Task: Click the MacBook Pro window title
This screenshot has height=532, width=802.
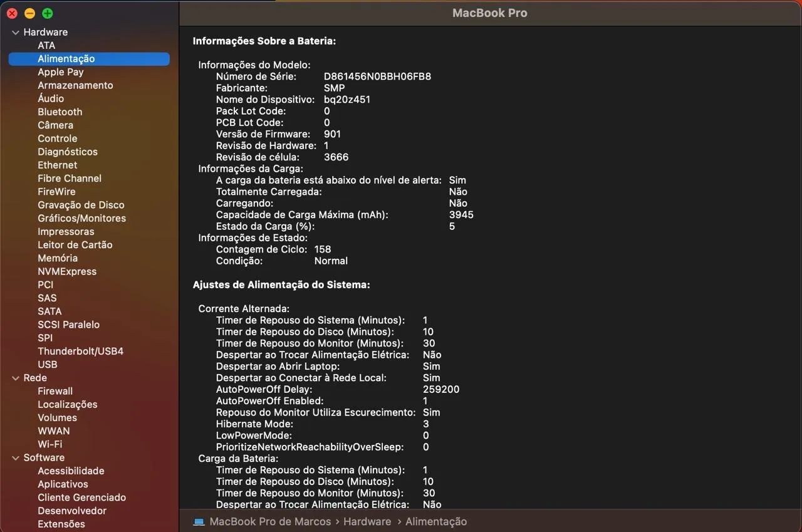Action: (490, 13)
